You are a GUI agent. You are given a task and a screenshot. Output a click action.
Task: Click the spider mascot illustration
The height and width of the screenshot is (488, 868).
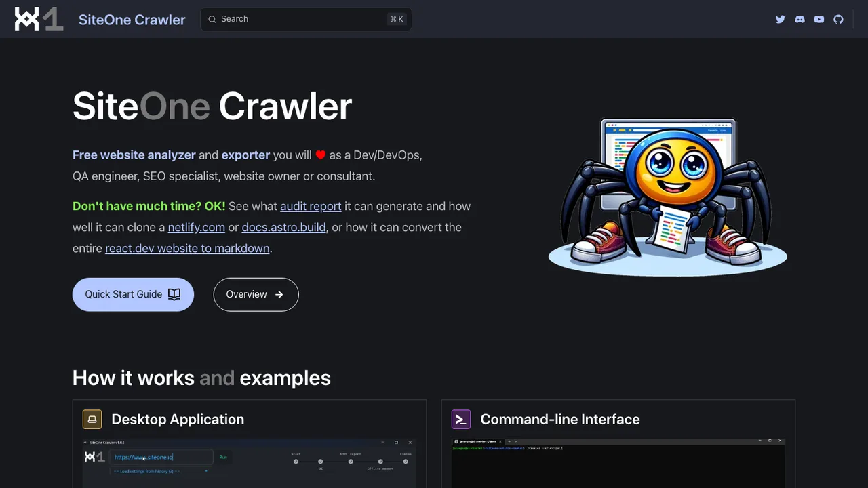pos(668,197)
